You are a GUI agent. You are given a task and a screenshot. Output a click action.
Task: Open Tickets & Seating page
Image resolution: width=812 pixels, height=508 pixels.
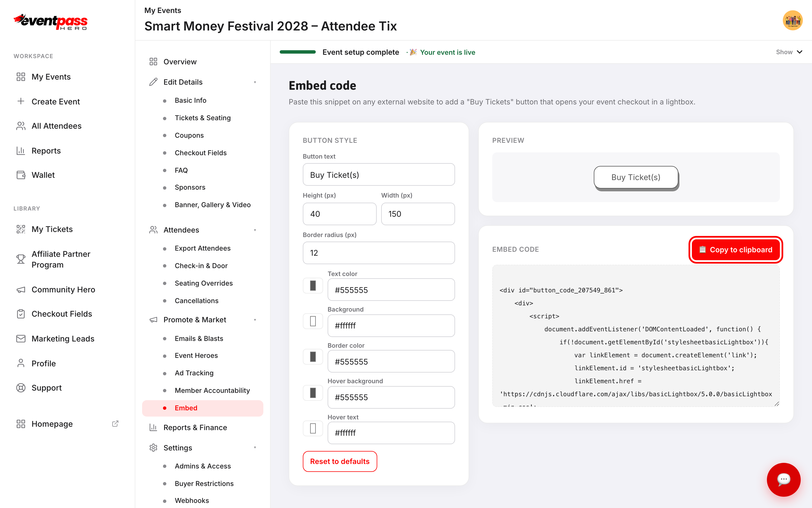pyautogui.click(x=203, y=118)
